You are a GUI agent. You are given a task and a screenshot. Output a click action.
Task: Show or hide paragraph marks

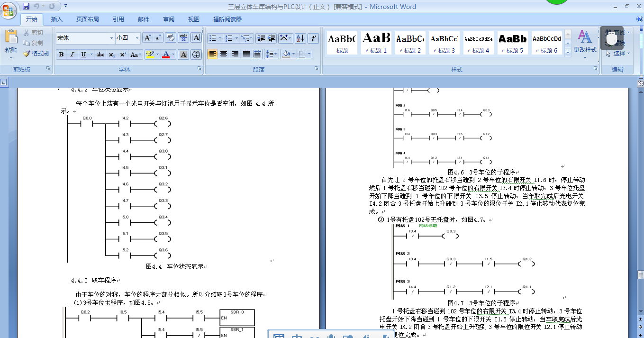313,38
